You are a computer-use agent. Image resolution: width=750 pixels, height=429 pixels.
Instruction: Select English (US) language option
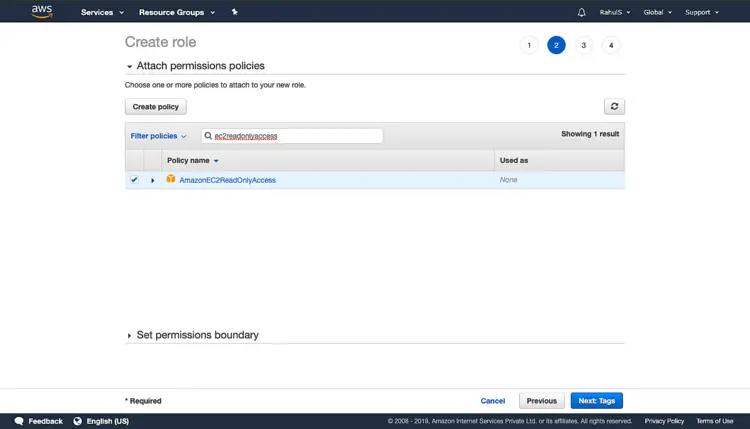[108, 421]
